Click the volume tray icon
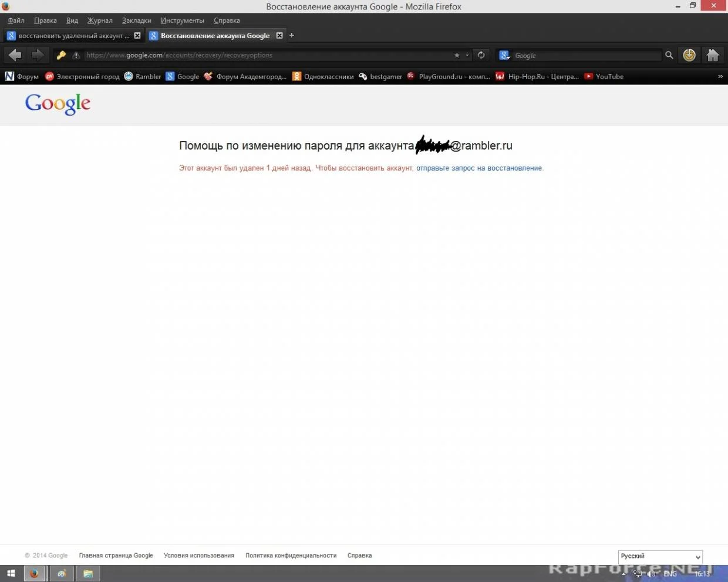 (651, 574)
